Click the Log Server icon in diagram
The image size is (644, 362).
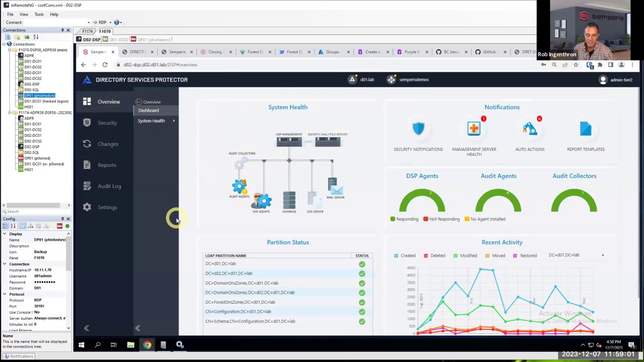tap(315, 200)
